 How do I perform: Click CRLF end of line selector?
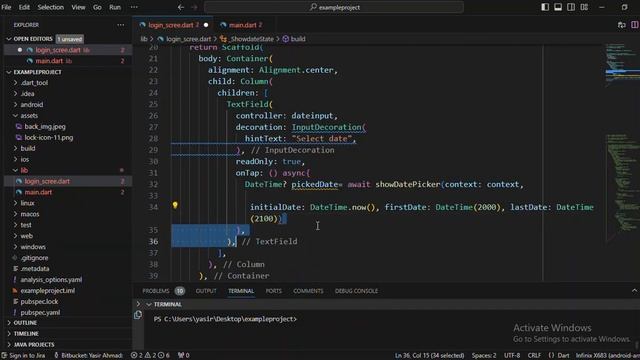[534, 356]
